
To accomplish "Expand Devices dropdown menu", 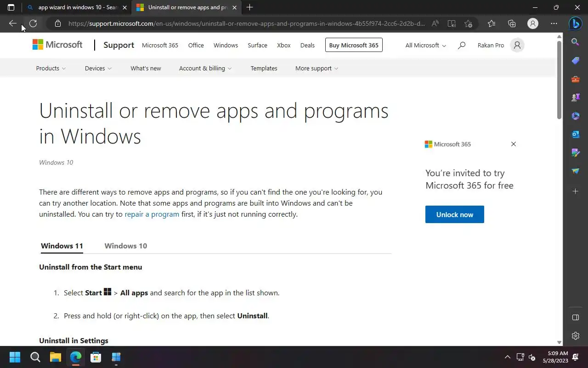I will tap(98, 68).
